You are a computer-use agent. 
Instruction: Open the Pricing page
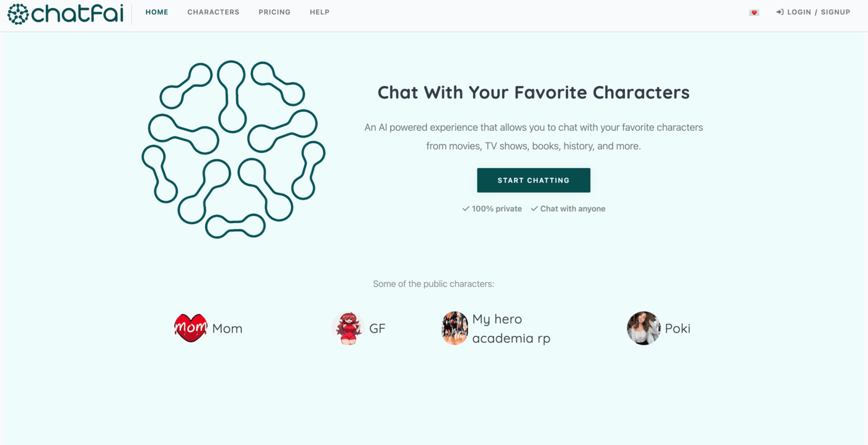275,12
